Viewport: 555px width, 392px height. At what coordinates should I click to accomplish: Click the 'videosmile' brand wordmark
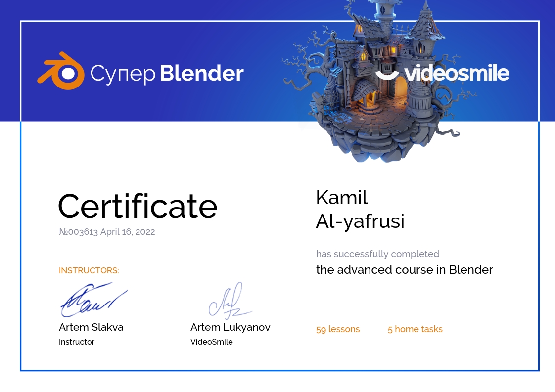coord(457,73)
